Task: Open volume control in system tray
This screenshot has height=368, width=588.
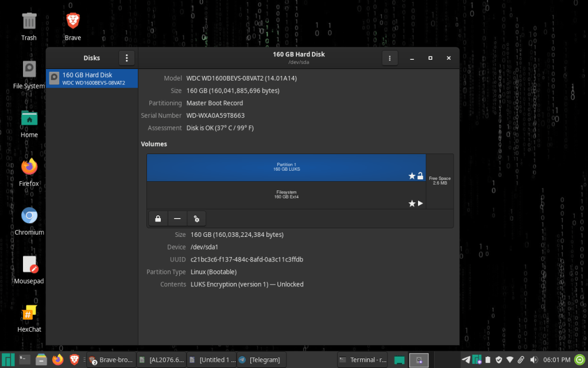Action: tap(533, 360)
